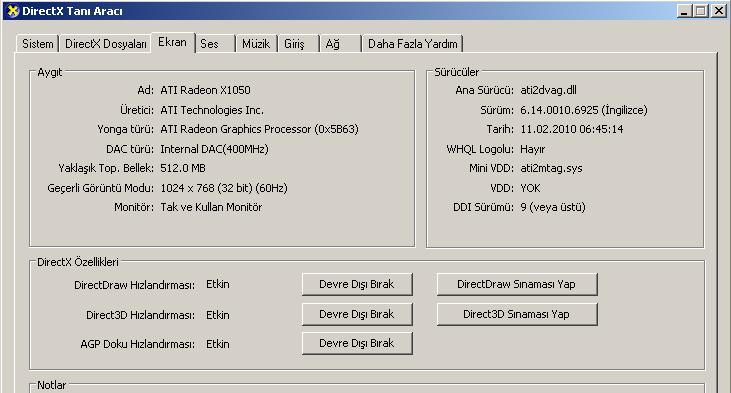Click the 1024 x 768 (32 bit) (60Hz) mode
Screen dimensions: 731x393
224,188
